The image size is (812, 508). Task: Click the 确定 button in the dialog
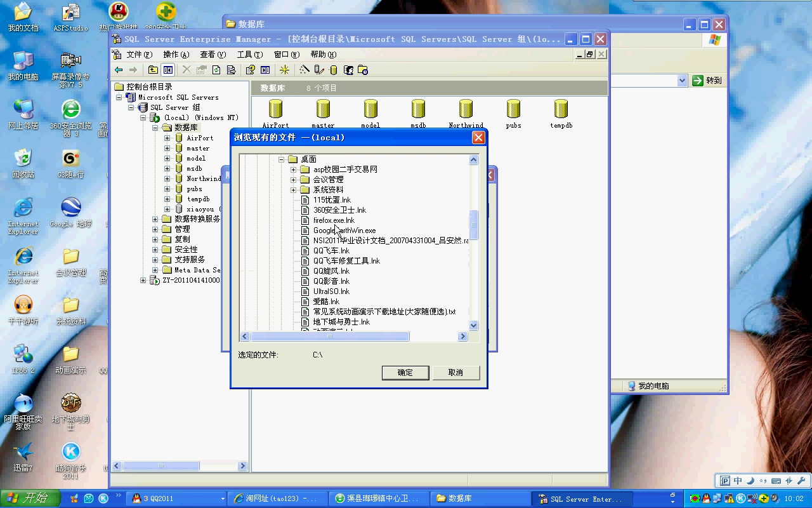(x=405, y=373)
